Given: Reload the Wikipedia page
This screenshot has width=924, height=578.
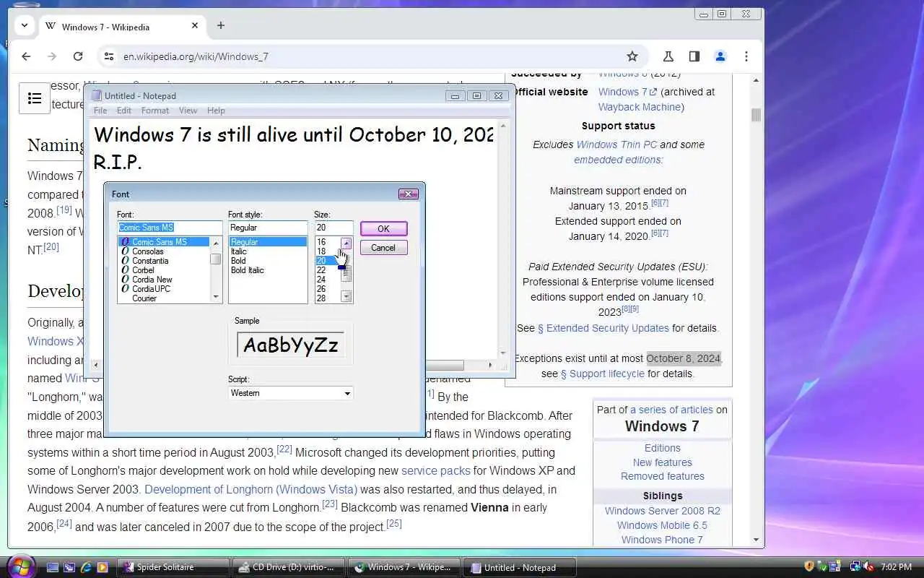Looking at the screenshot, I should tap(78, 56).
